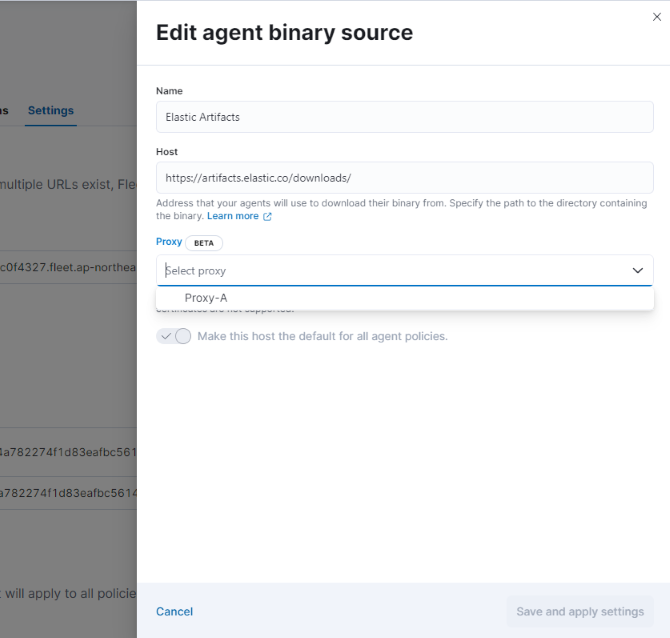
Task: Click the BETA badge next to Proxy
Action: (204, 243)
